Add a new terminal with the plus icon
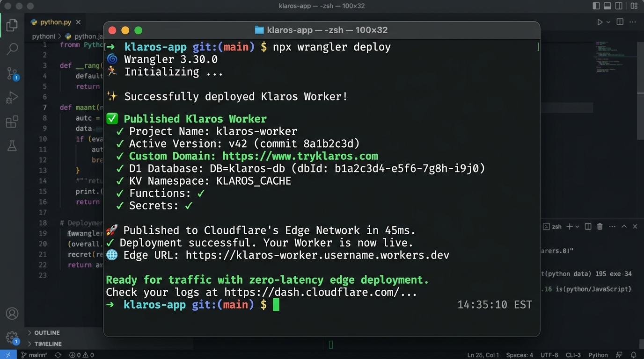The image size is (644, 359). click(570, 226)
